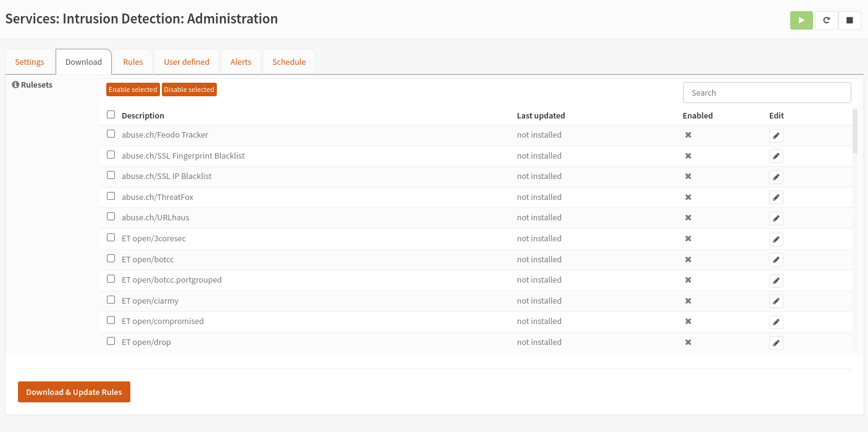Go to the User defined tab
Screen dimensions: 868x432
187,62
